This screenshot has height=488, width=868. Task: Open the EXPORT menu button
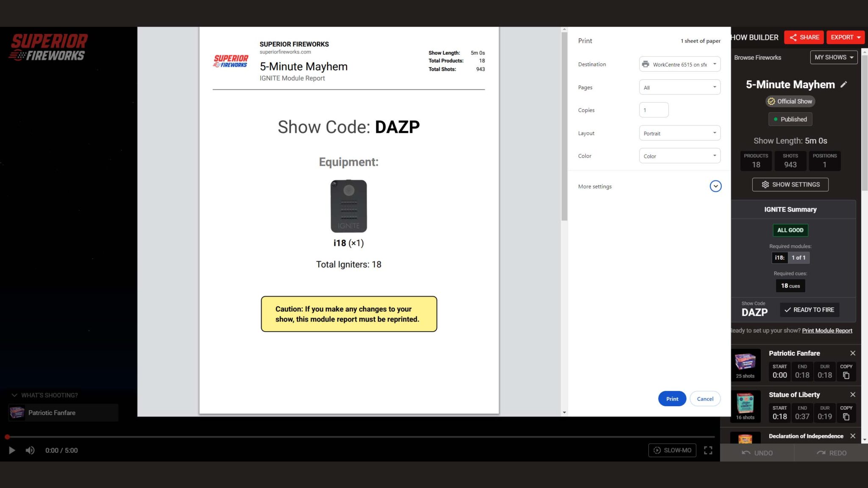click(x=845, y=37)
